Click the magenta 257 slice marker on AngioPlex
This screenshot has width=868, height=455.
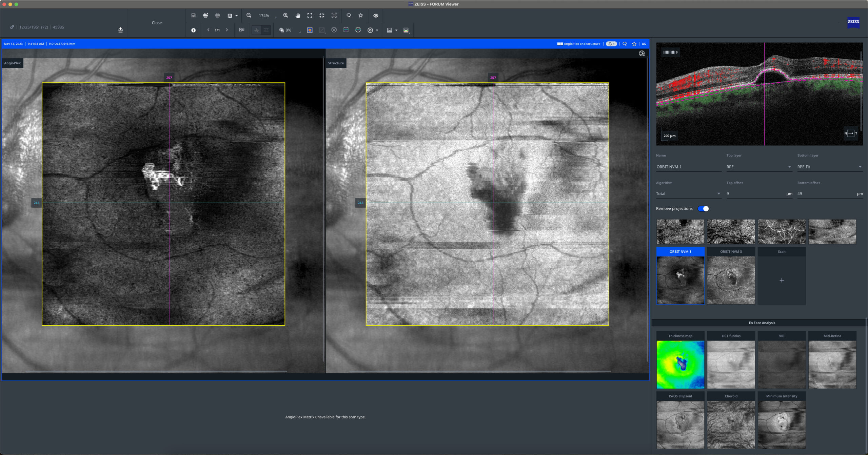coord(169,78)
